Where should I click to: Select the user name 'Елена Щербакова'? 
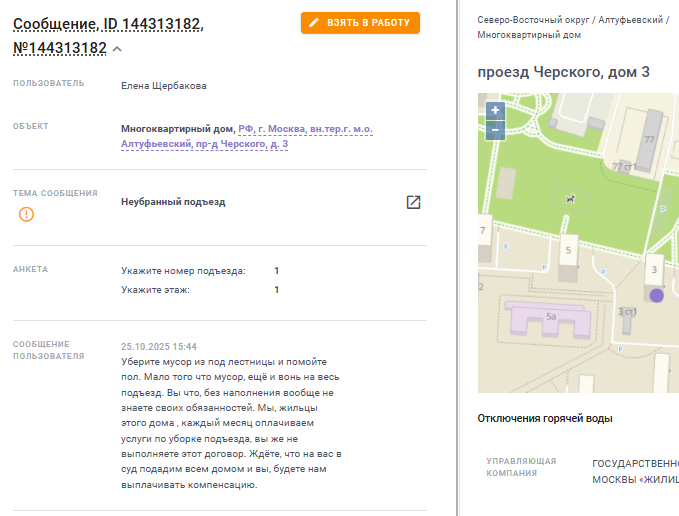(164, 86)
